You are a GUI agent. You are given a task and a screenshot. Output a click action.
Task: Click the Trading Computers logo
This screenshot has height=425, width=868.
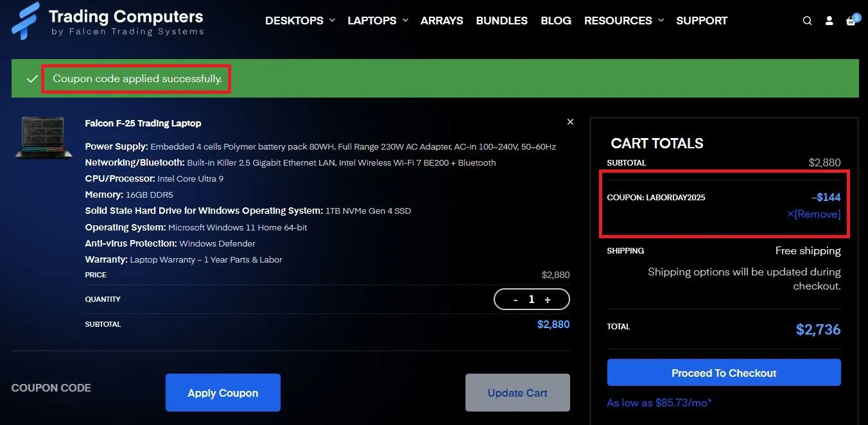(108, 21)
